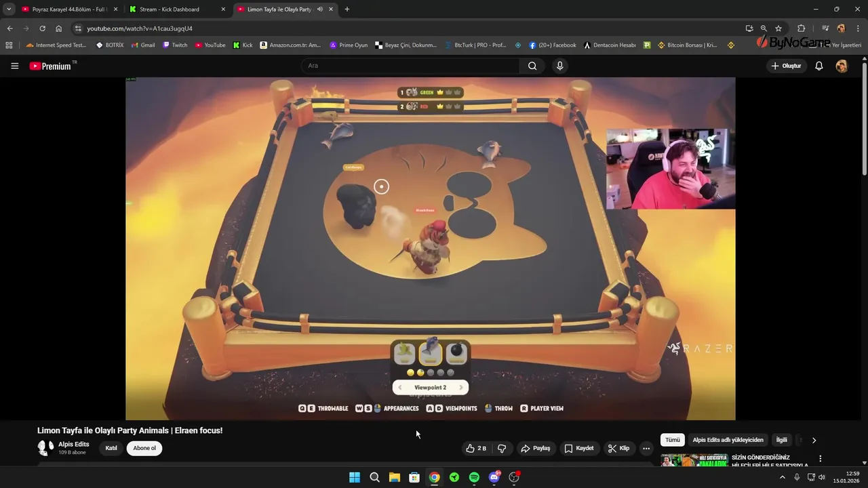This screenshot has height=488, width=868.
Task: Click the address bar URL
Action: coord(140,28)
